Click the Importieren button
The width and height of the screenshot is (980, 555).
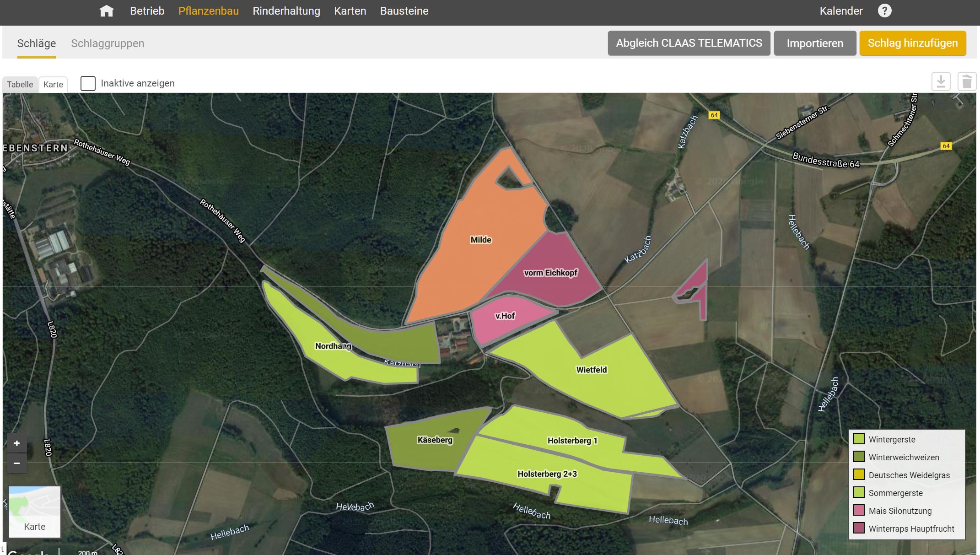(x=814, y=43)
